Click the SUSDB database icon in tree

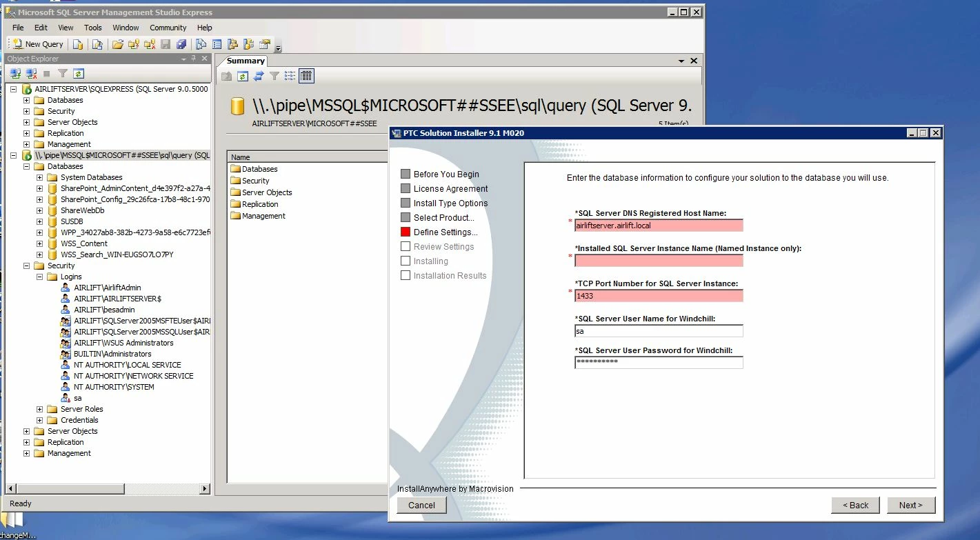(52, 221)
